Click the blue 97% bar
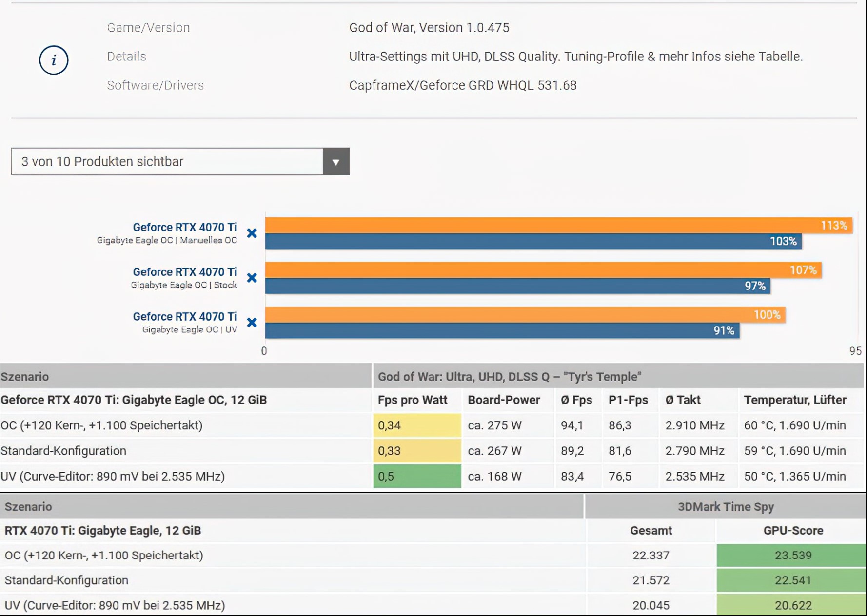The width and height of the screenshot is (867, 616). tap(517, 286)
